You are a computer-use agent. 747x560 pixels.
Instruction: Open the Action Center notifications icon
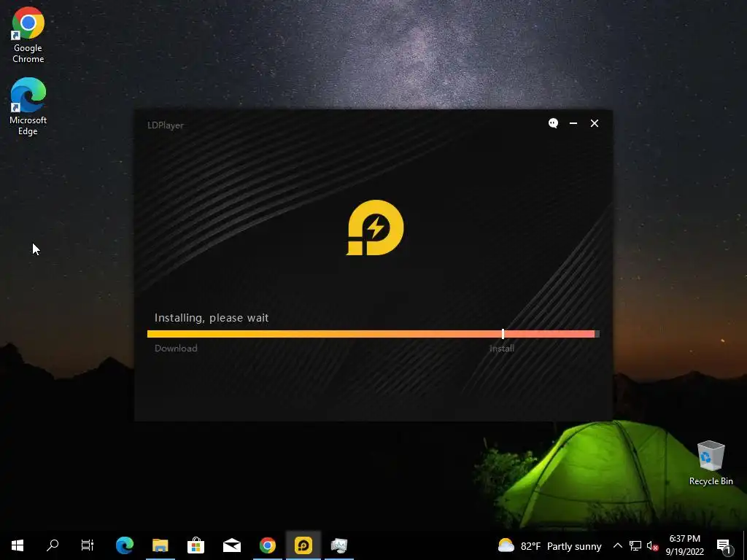pyautogui.click(x=724, y=545)
